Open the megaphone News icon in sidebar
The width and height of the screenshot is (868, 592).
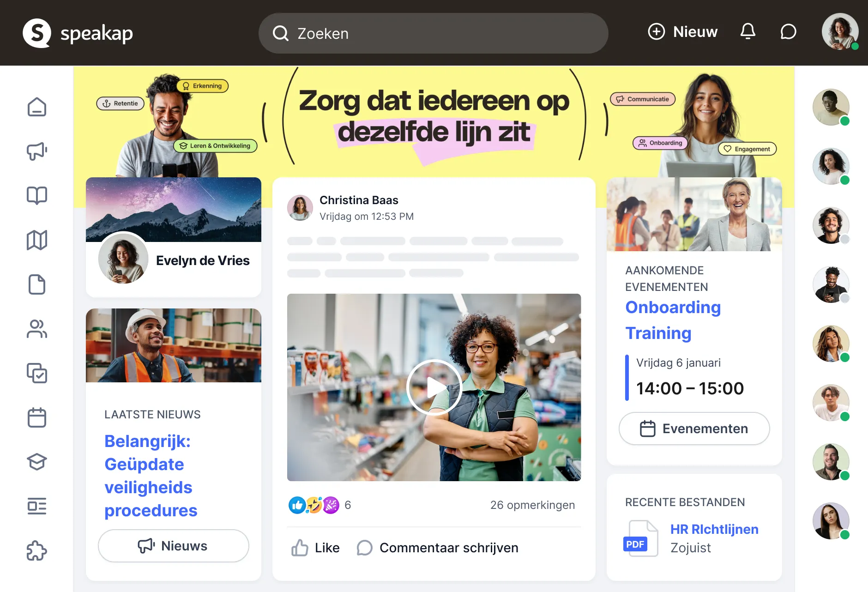point(37,151)
